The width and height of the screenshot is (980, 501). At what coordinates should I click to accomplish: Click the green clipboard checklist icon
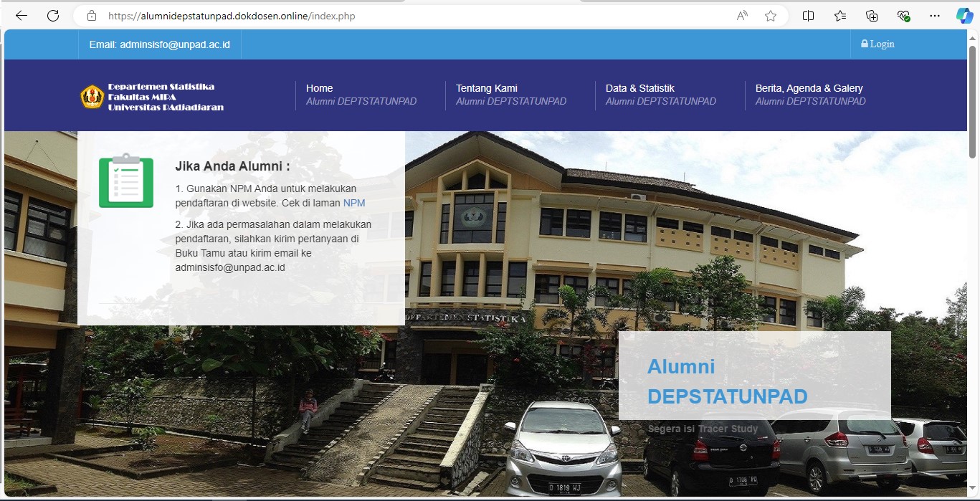tap(126, 181)
